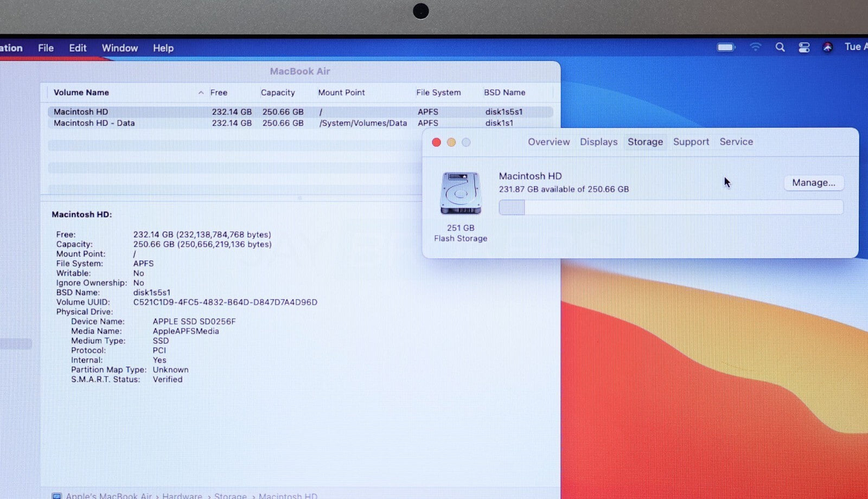The height and width of the screenshot is (499, 868).
Task: Open Control Center icon in menu bar
Action: tap(804, 48)
